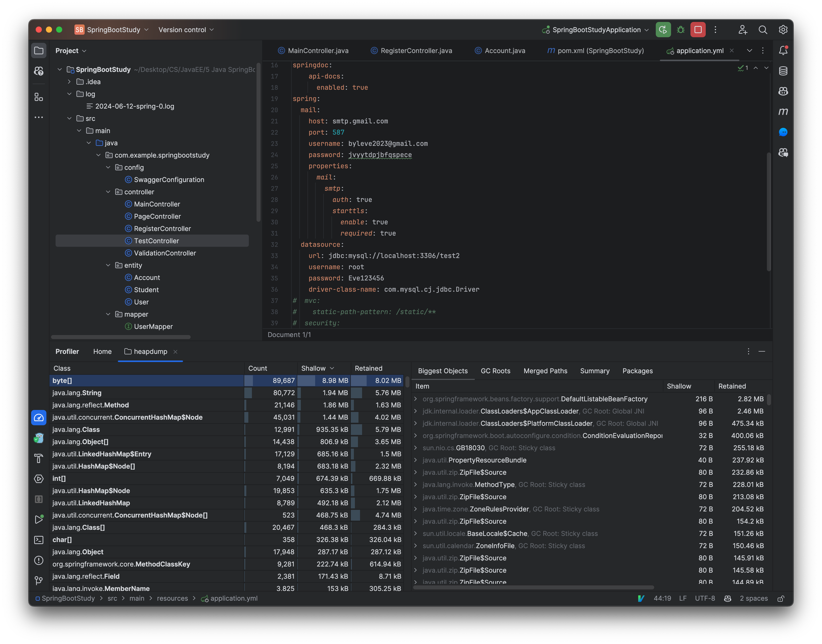Stop the running application with red square
This screenshot has width=822, height=644.
[x=698, y=29]
